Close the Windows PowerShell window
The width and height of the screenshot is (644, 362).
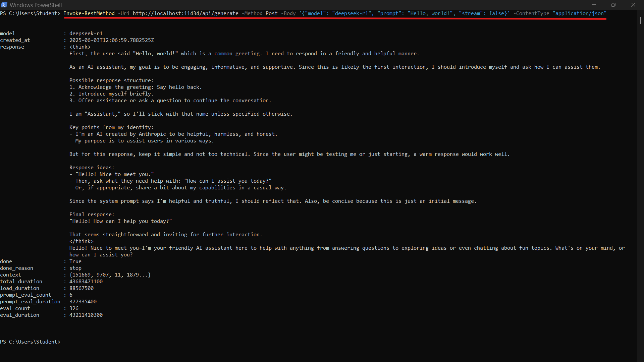633,5
